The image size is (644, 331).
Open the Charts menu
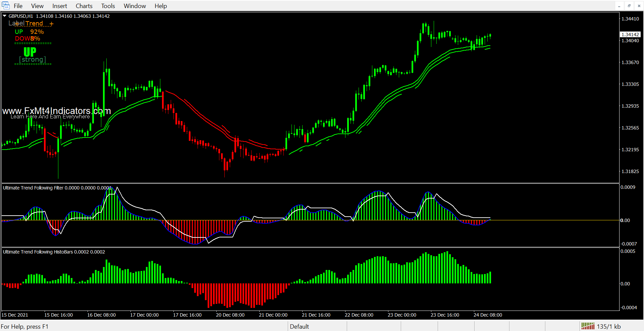(84, 6)
